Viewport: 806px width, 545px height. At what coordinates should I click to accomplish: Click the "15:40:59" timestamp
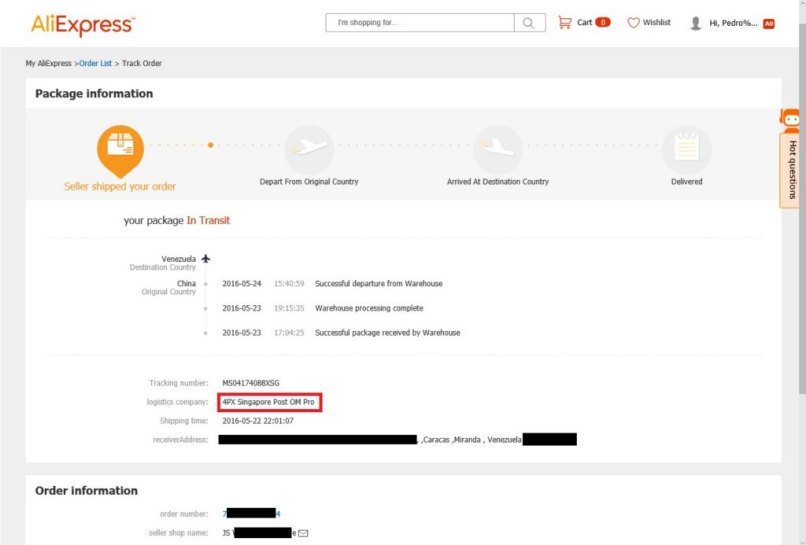[289, 283]
